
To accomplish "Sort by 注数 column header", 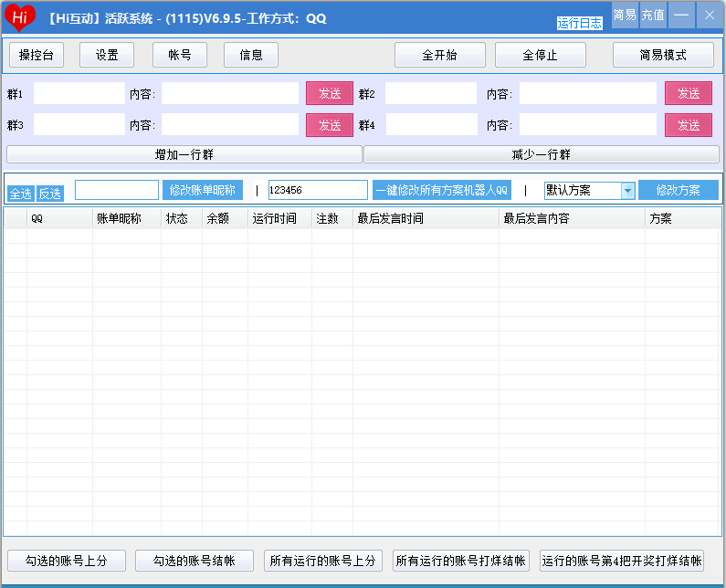I will [332, 218].
